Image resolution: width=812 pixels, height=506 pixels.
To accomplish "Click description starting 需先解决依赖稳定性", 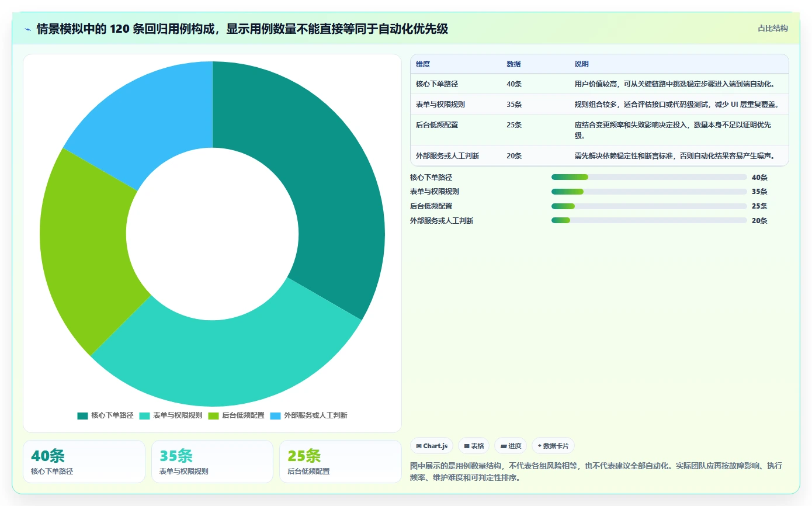I will coord(675,155).
